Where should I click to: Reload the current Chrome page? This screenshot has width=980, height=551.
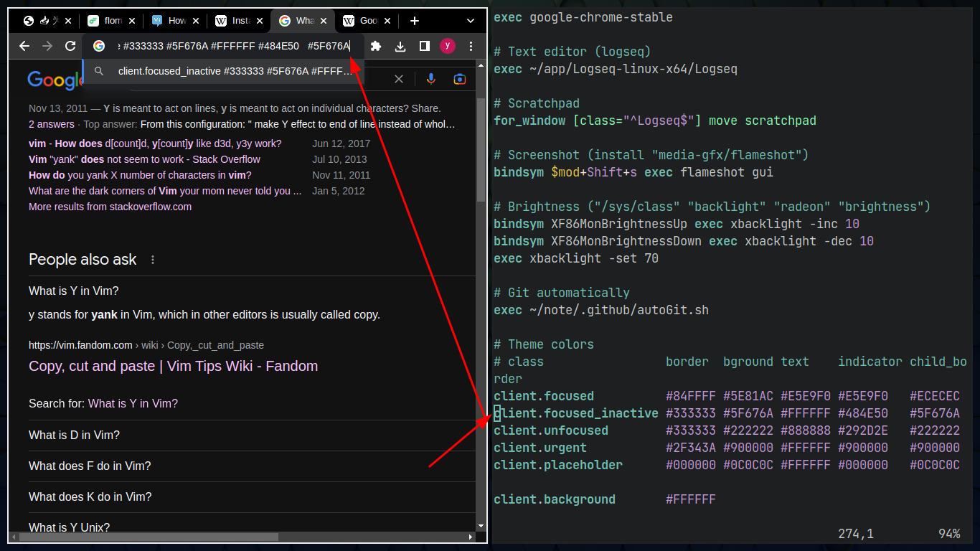pos(70,46)
